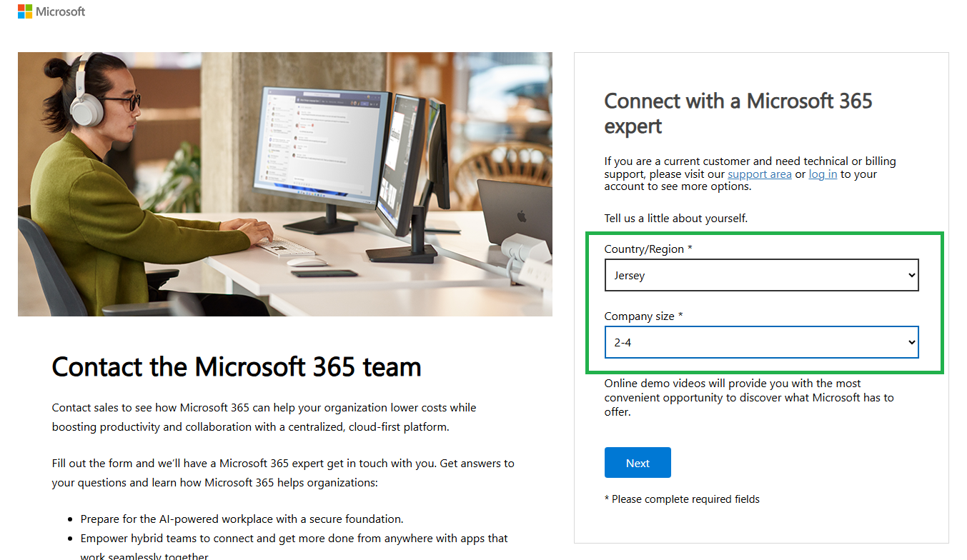The height and width of the screenshot is (560, 967).
Task: Click the Microsoft logo in header
Action: (51, 11)
